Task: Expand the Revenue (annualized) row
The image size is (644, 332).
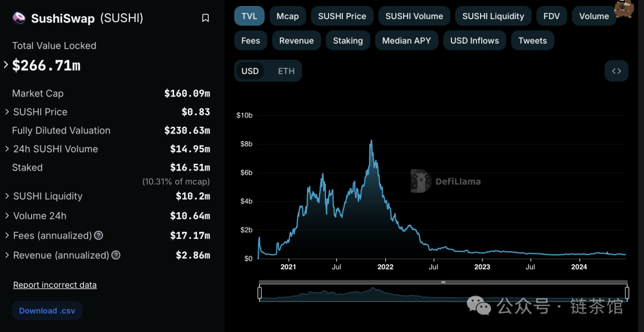Action: (7, 255)
